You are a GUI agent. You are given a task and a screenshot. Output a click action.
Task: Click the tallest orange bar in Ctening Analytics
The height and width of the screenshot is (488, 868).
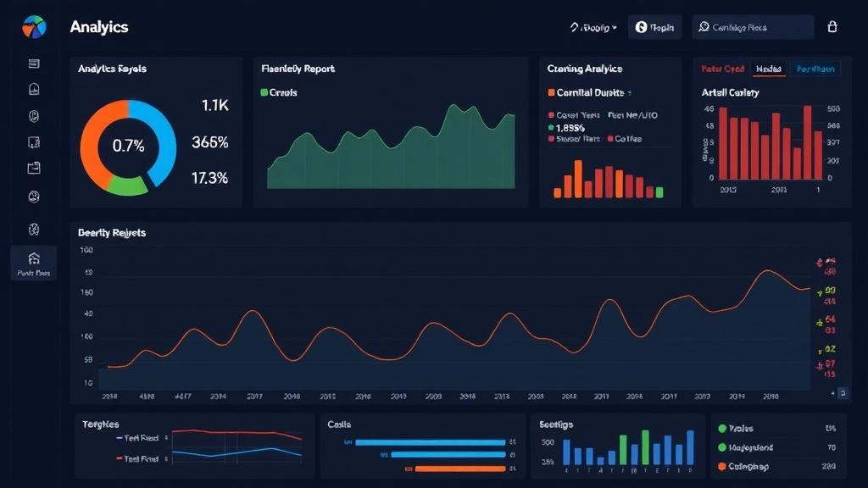(578, 179)
